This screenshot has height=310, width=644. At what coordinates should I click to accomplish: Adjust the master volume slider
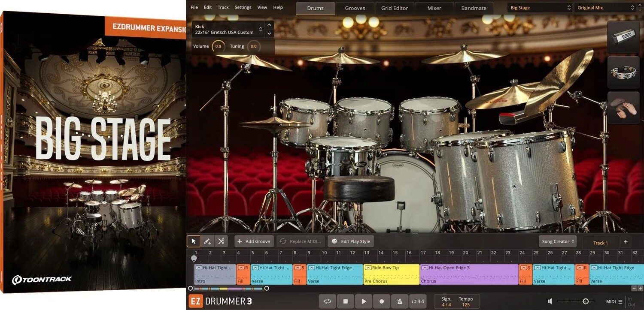click(x=585, y=301)
